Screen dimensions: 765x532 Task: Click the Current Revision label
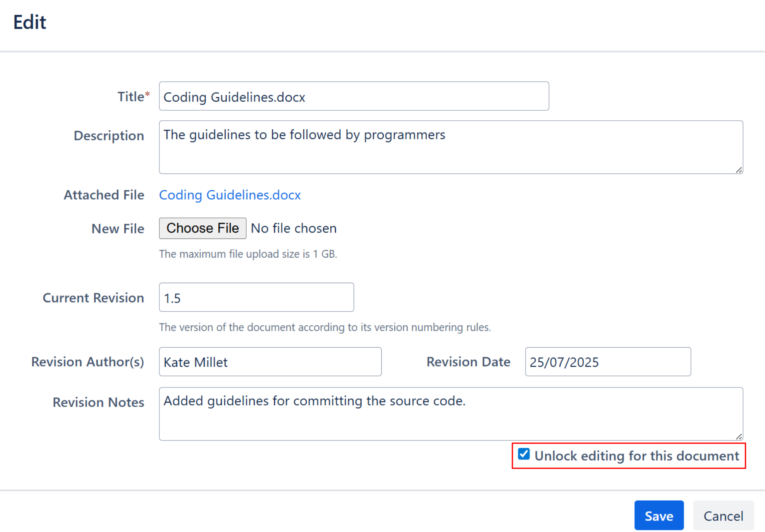tap(93, 298)
